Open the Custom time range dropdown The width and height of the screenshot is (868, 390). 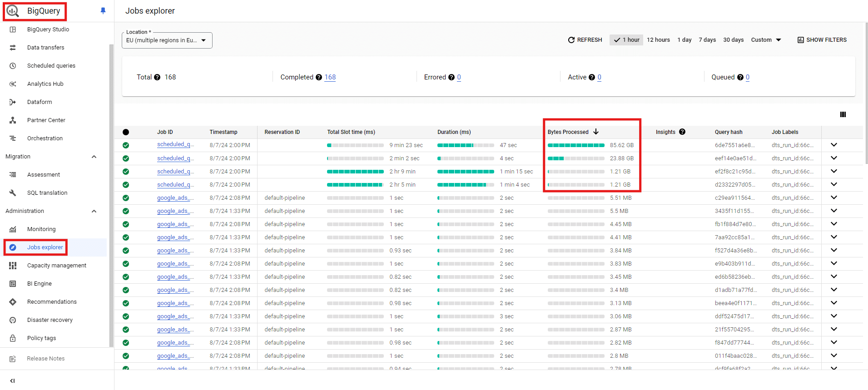(x=766, y=40)
